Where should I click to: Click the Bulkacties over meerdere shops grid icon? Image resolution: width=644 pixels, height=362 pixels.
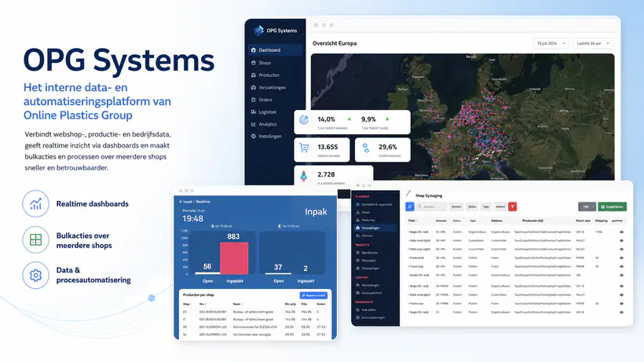pos(35,240)
